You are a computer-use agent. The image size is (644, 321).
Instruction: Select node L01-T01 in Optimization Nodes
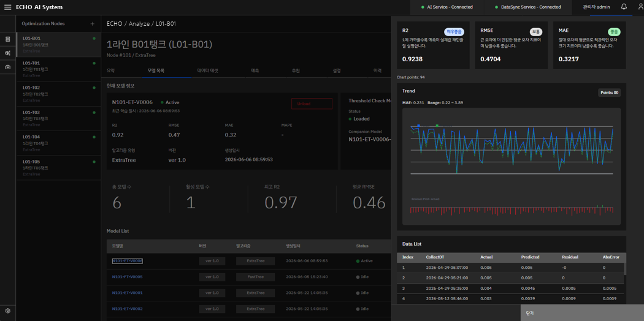(59, 69)
